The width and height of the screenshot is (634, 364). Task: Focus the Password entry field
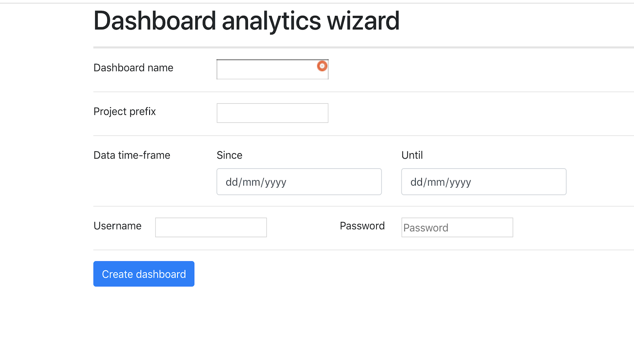457,227
